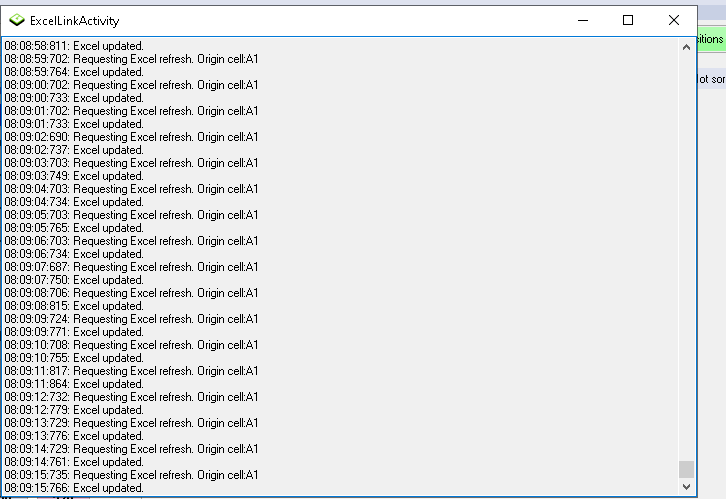Viewport: 726px width, 499px height.
Task: Select log line 08:09:15:766 Excel updated
Action: [x=74, y=487]
